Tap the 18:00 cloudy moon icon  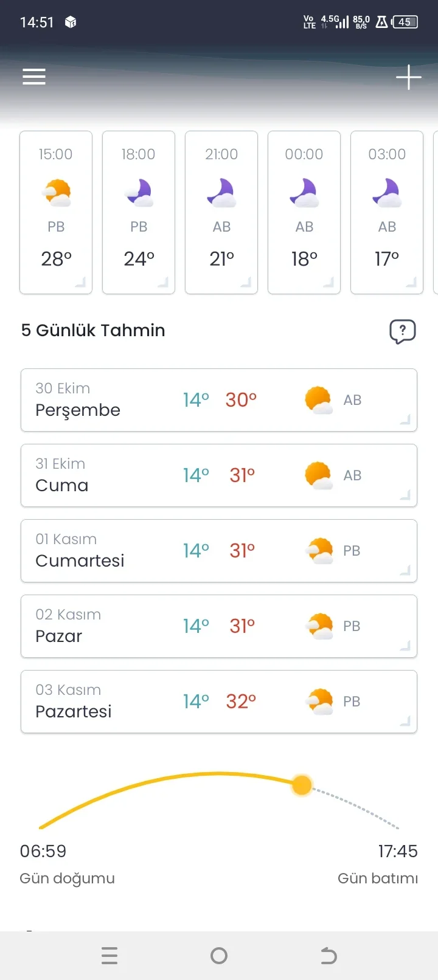click(139, 193)
